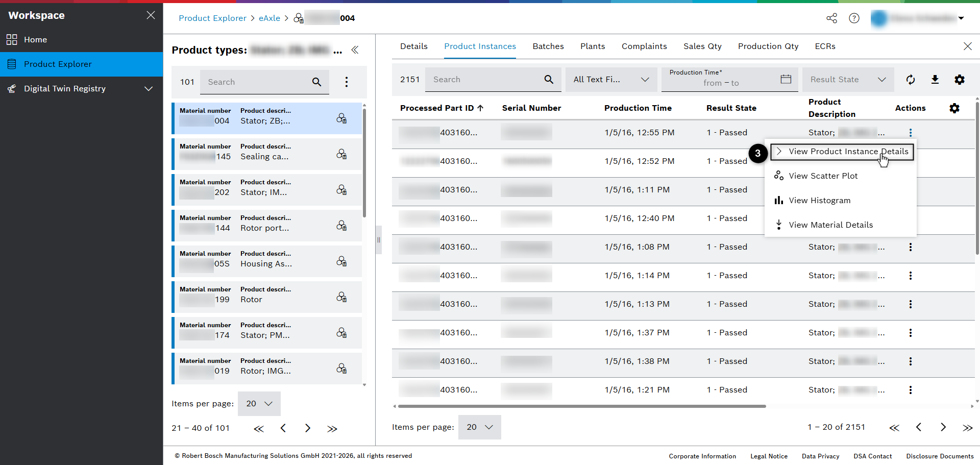
Task: Click hierarchy icon for material 199
Action: coord(341,297)
